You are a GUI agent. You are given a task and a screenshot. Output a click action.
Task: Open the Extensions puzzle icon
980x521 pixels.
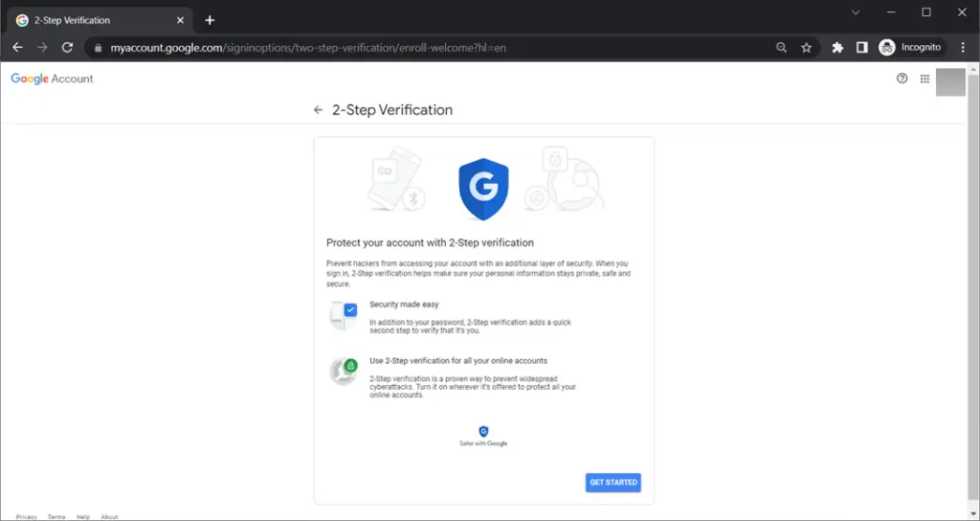tap(837, 48)
